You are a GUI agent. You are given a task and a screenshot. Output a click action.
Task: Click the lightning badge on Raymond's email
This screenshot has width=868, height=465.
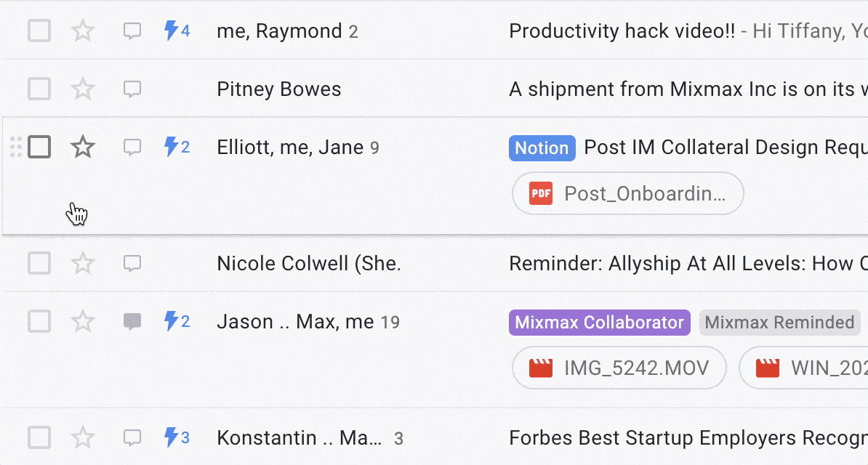176,31
